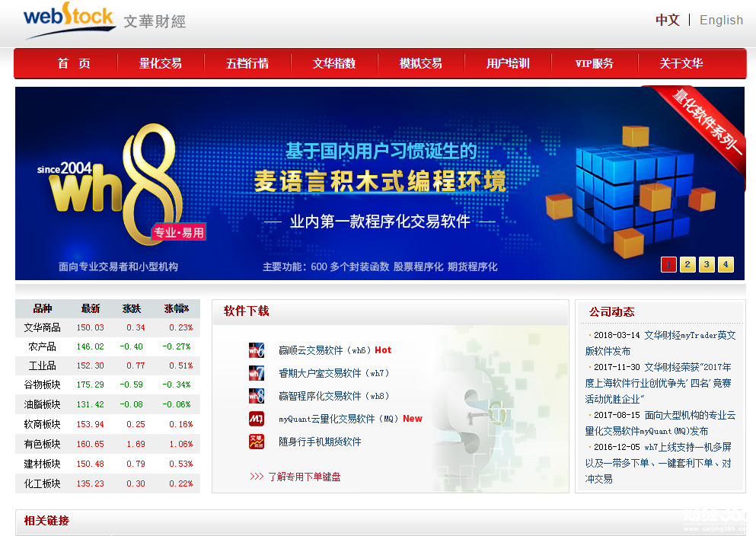Click the 品种 column header
Image resolution: width=756 pixels, height=536 pixels.
[43, 308]
